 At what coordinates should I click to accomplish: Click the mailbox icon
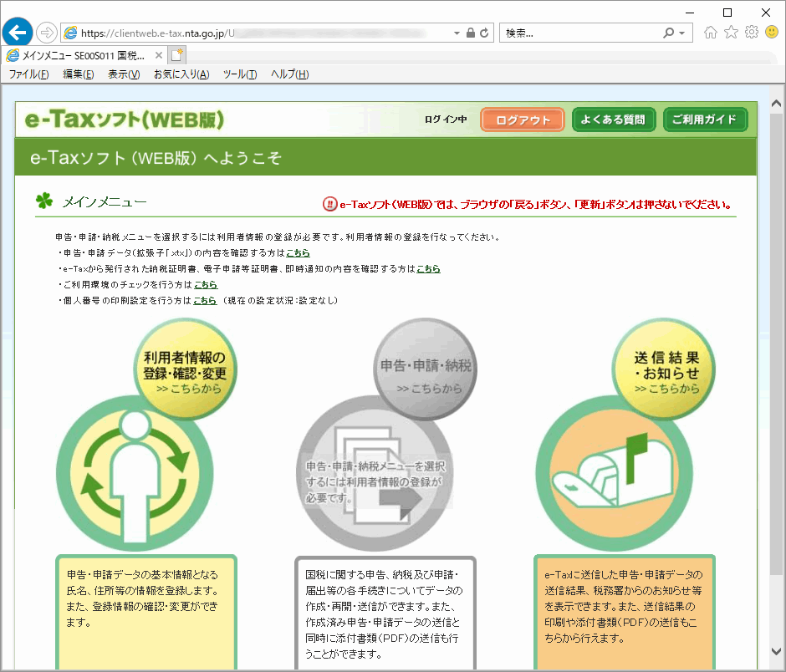coord(614,474)
